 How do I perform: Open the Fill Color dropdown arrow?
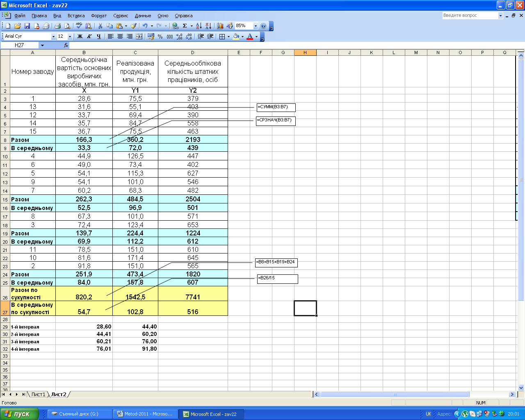(x=242, y=37)
